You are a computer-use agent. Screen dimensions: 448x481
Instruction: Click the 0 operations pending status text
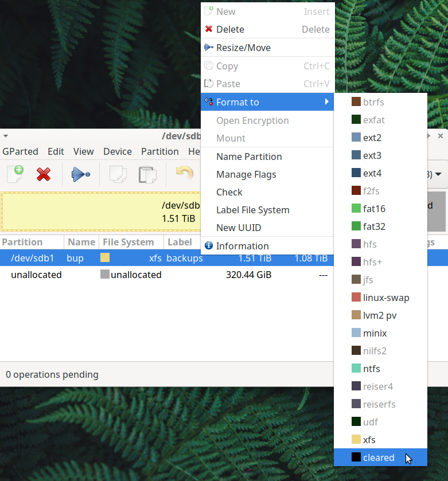pyautogui.click(x=52, y=374)
